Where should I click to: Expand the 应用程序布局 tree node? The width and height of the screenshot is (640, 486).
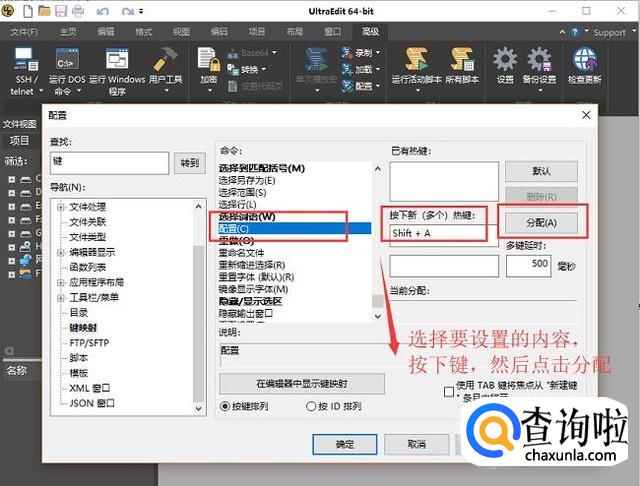coord(61,282)
